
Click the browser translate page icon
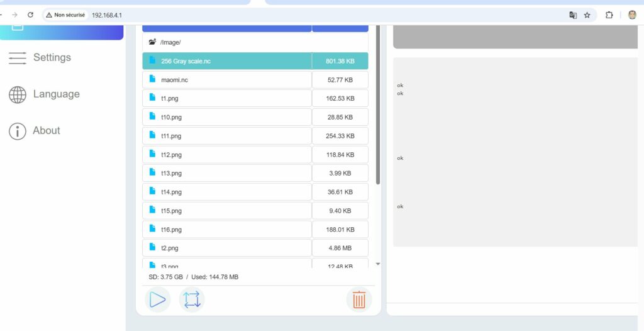pos(573,15)
